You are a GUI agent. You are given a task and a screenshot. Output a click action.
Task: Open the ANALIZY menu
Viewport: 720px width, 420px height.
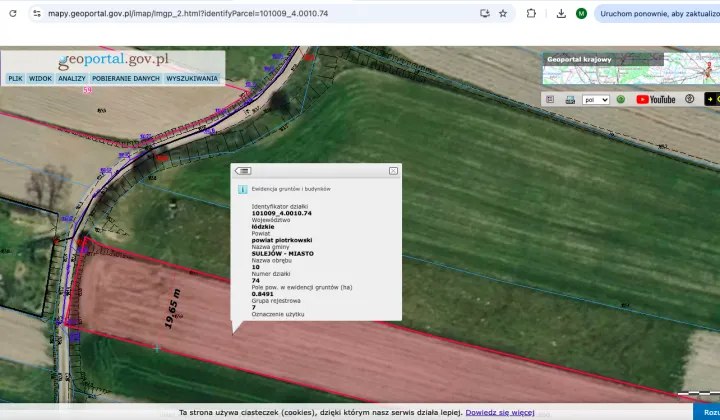[72, 78]
